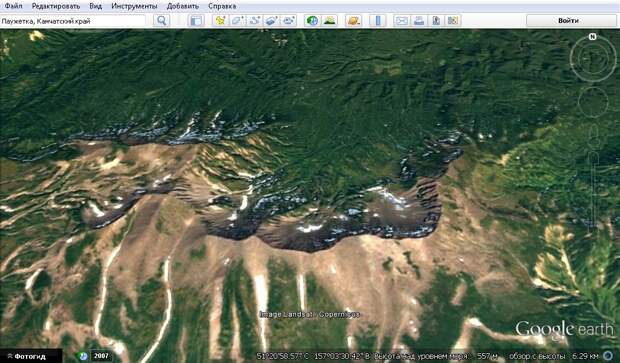Click the search field with Паужетка

[73, 21]
